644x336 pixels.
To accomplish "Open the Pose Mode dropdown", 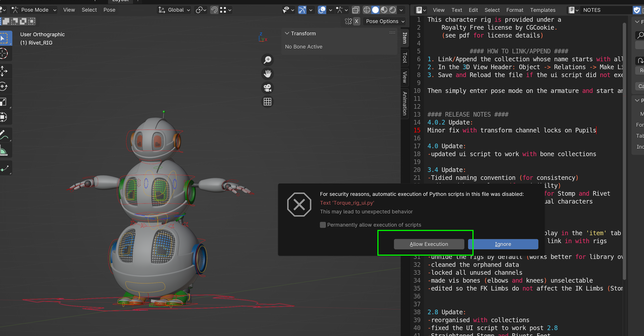I will tap(34, 10).
